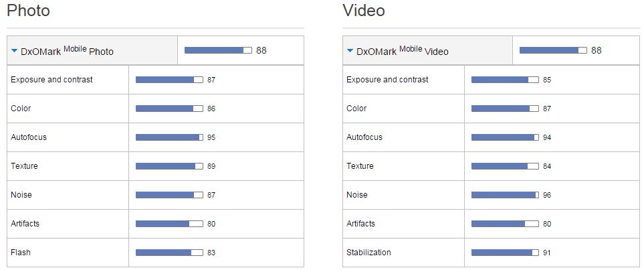Select the Video Texture row label
The width and height of the screenshot is (644, 270).
(360, 166)
